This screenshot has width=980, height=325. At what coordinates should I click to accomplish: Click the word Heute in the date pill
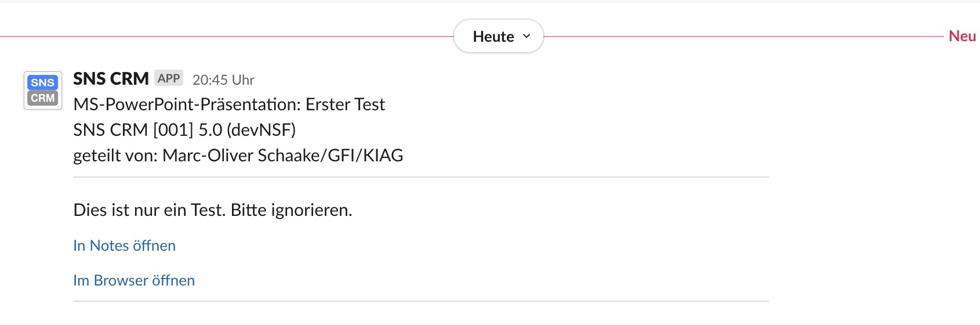pyautogui.click(x=493, y=37)
